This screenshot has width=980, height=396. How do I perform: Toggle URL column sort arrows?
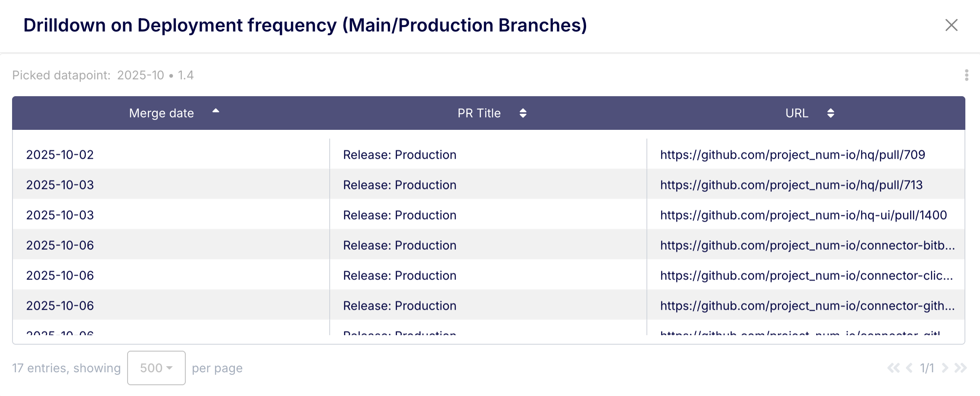830,113
